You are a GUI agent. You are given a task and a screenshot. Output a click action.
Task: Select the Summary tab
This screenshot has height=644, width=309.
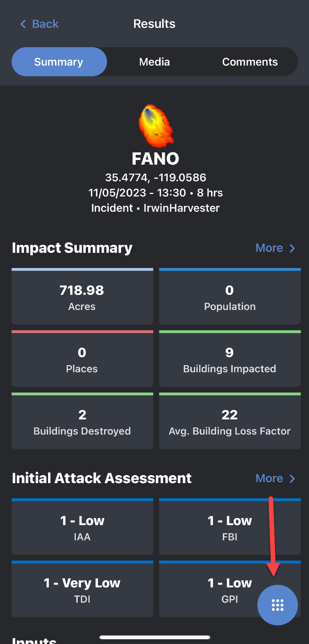pos(59,62)
